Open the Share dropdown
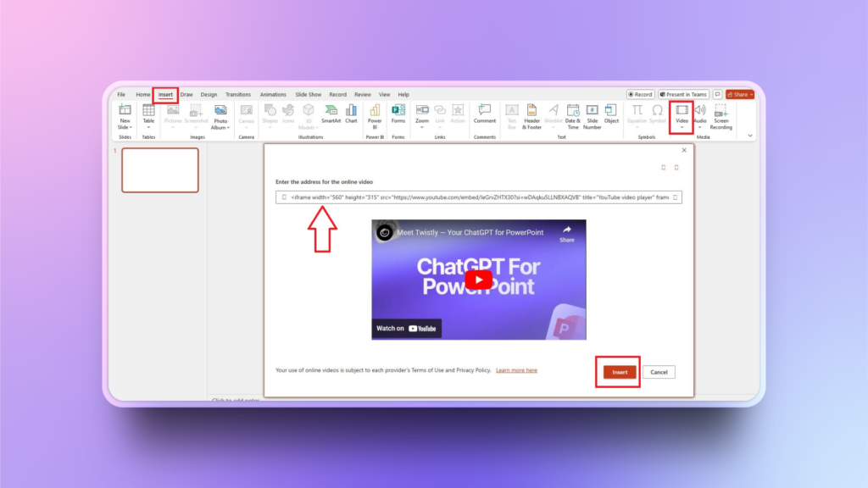868x488 pixels. pyautogui.click(x=740, y=95)
